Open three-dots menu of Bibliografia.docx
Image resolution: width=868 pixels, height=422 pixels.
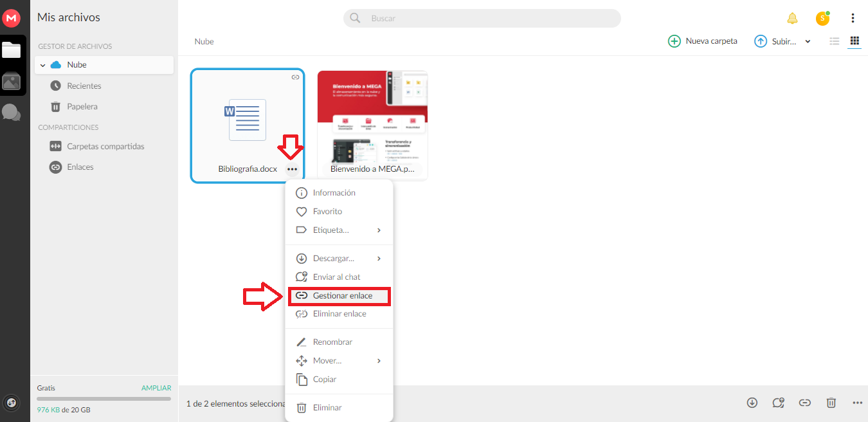(x=293, y=169)
